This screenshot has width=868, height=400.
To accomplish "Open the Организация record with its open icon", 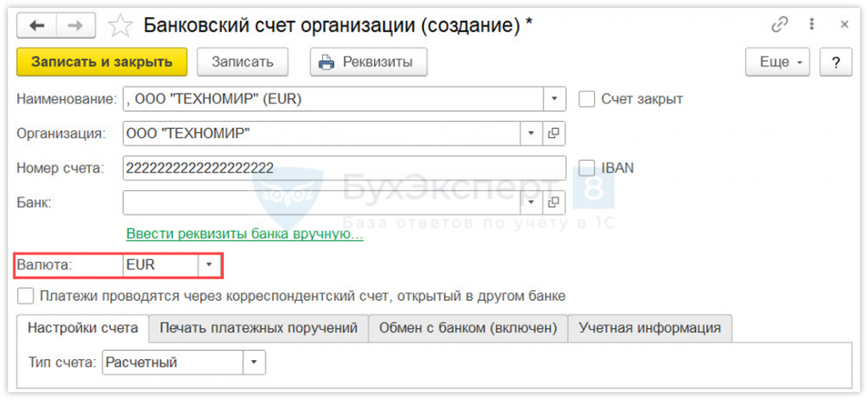I will tap(554, 133).
